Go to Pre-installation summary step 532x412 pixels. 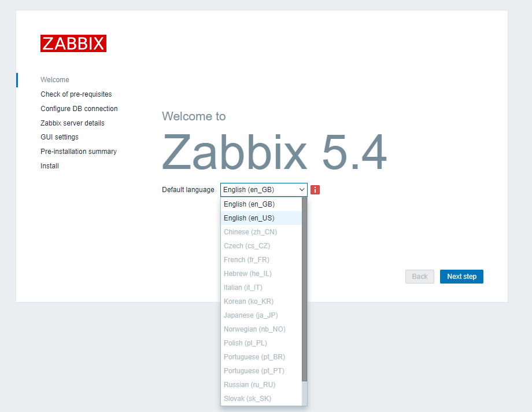click(79, 152)
